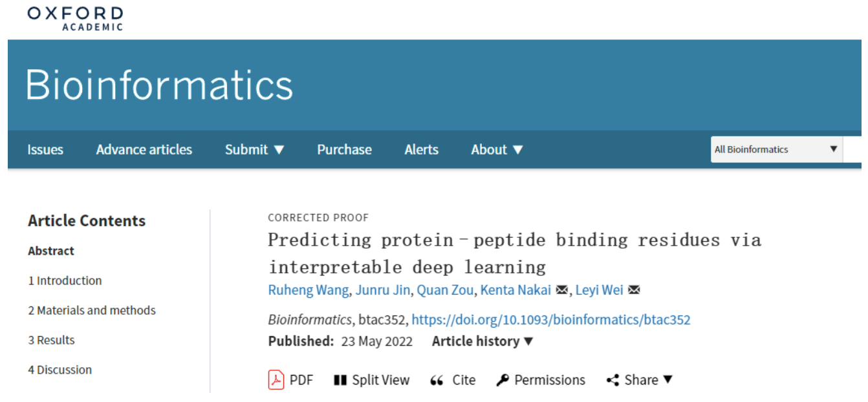Go to Advance articles
The height and width of the screenshot is (402, 868).
[144, 149]
